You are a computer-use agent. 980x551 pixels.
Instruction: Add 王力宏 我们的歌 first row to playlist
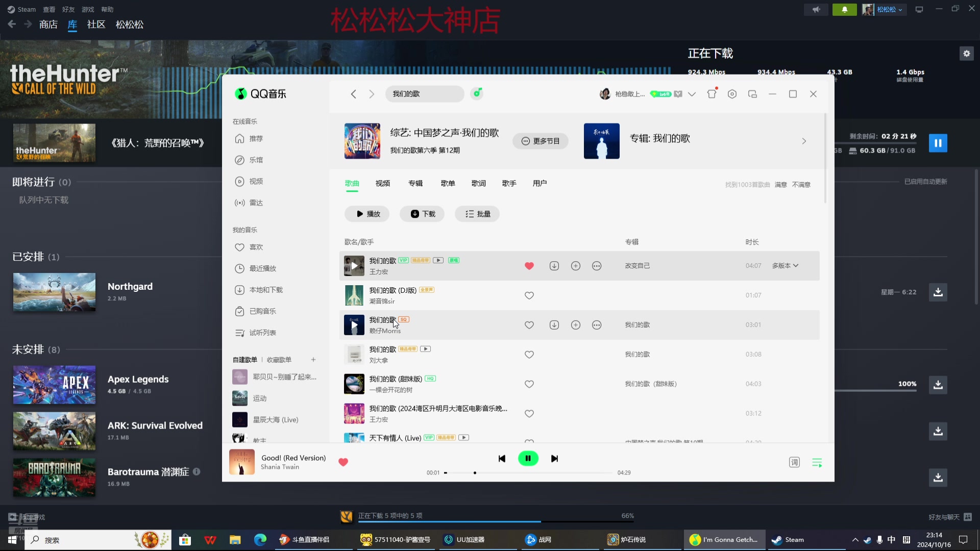(576, 266)
